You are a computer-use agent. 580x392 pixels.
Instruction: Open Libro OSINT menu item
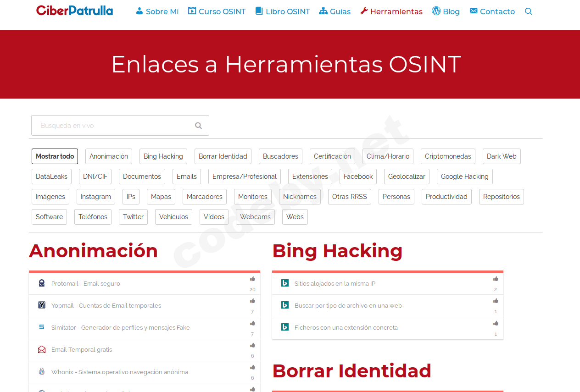283,11
